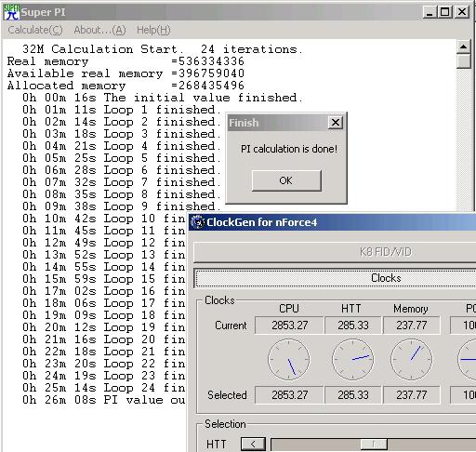Click the 'Loop 16' line at 17m 02s
Screen dimensions: 476x452
click(x=104, y=291)
